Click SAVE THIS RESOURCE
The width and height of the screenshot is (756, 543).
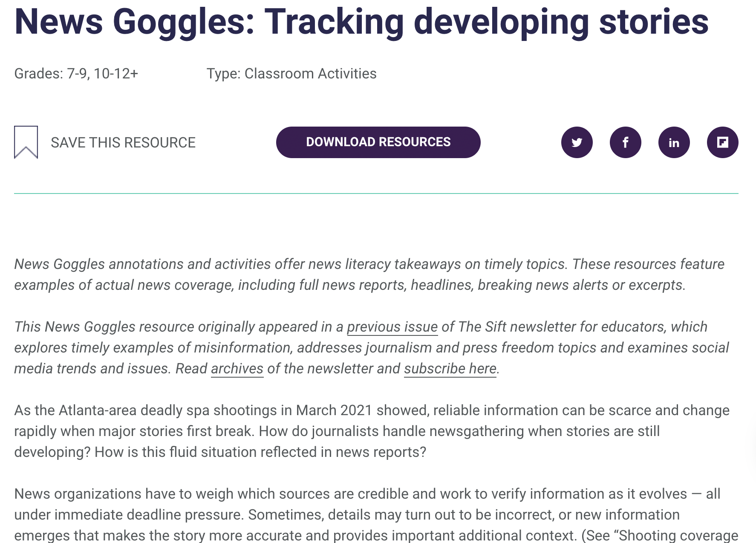point(123,142)
